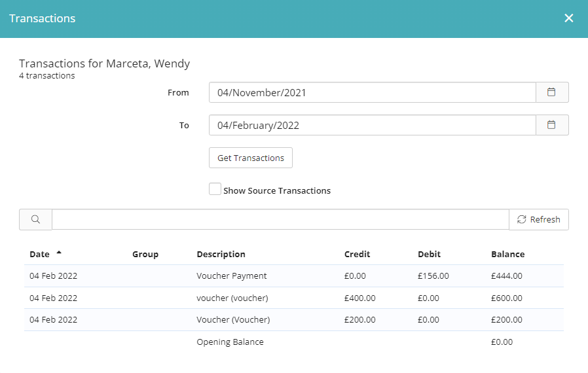This screenshot has height=373, width=588.
Task: Close the Transactions dialog
Action: pyautogui.click(x=568, y=18)
